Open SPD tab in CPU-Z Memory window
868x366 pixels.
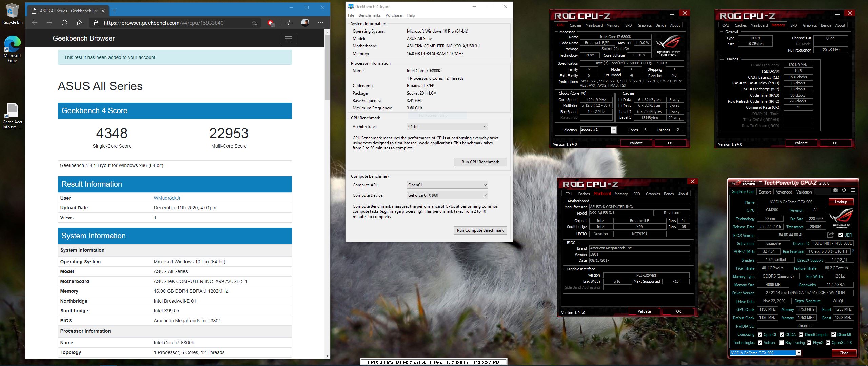pos(793,25)
